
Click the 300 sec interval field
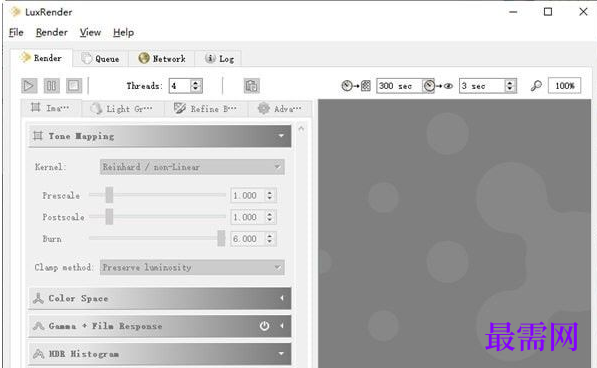click(399, 86)
